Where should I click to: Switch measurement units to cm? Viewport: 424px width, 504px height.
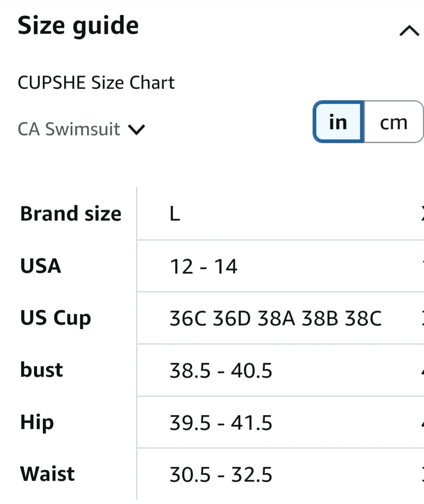coord(393,122)
